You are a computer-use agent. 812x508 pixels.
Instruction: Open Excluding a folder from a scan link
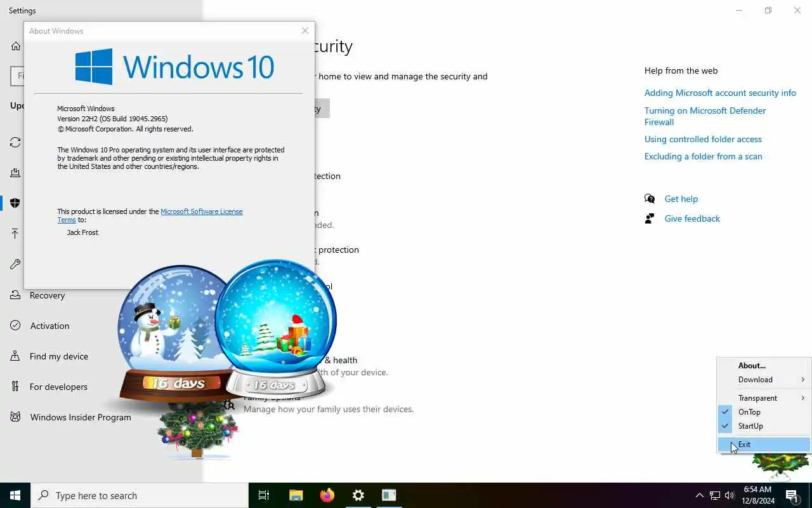tap(703, 156)
